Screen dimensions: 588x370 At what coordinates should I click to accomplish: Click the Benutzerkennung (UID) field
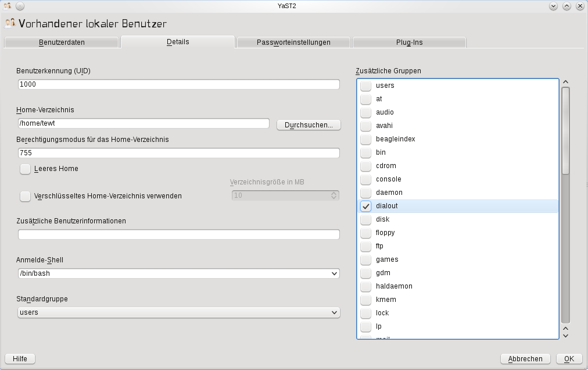click(x=179, y=84)
